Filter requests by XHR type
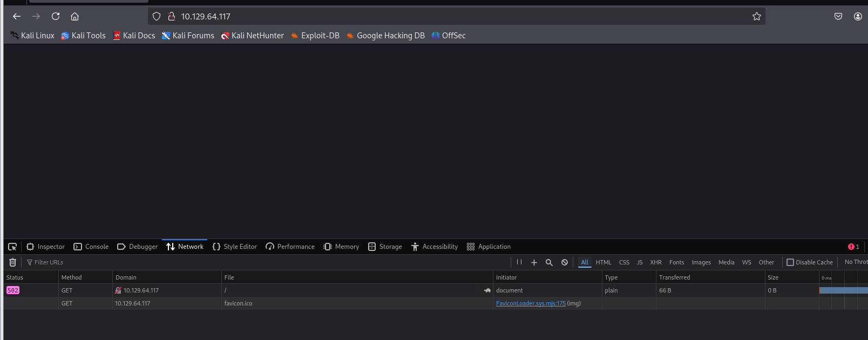The width and height of the screenshot is (868, 340). (656, 262)
